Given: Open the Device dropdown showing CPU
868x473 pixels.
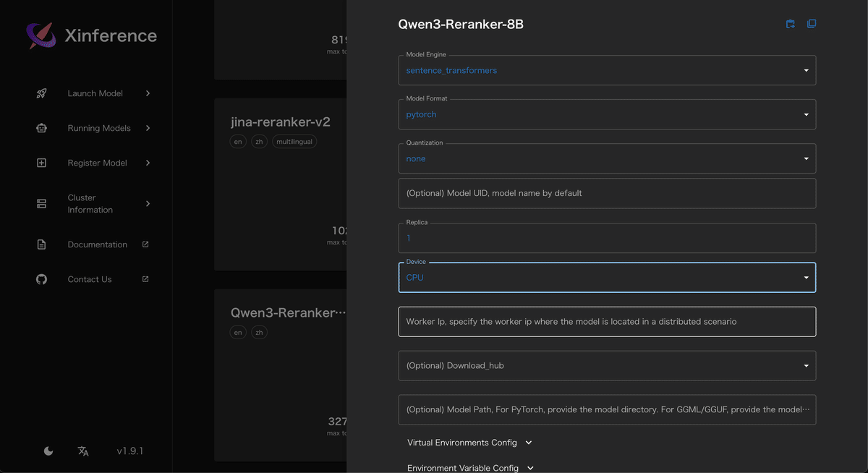Looking at the screenshot, I should (606, 278).
